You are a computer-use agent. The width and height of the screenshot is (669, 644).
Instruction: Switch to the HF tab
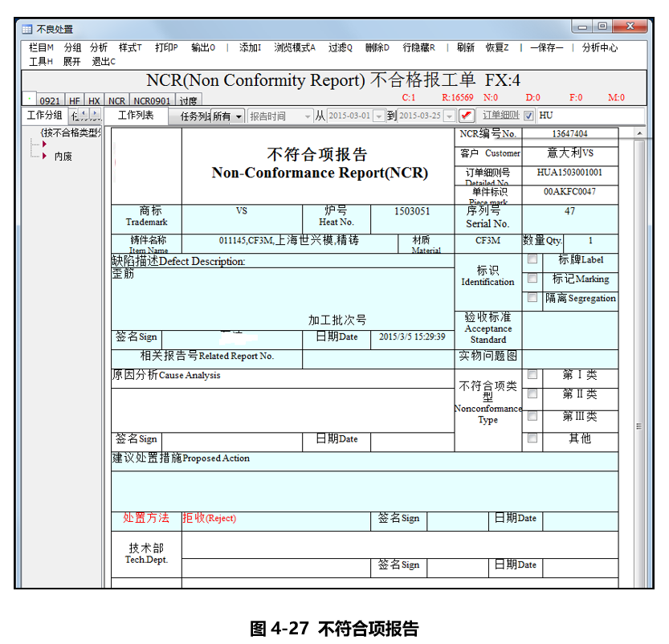pyautogui.click(x=75, y=100)
